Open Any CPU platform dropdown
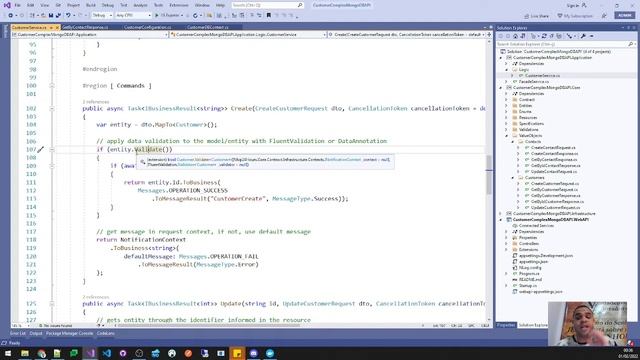Image resolution: width=640 pixels, height=360 pixels. point(133,16)
